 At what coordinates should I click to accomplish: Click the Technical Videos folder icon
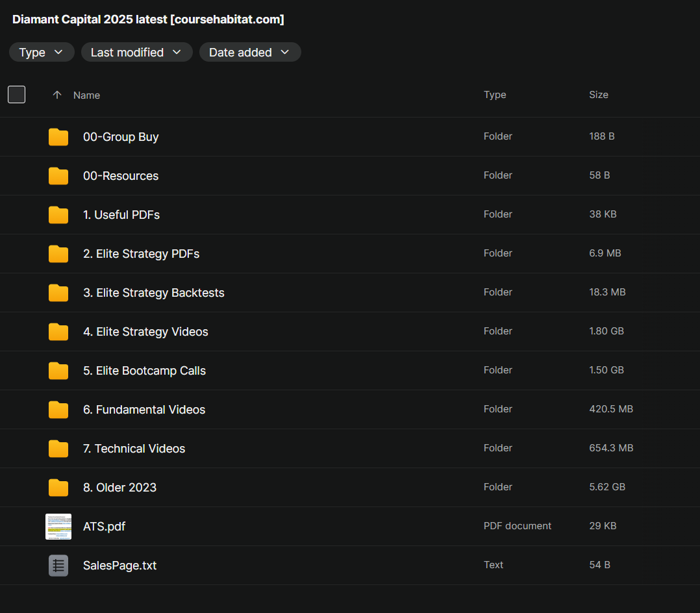[x=58, y=449]
